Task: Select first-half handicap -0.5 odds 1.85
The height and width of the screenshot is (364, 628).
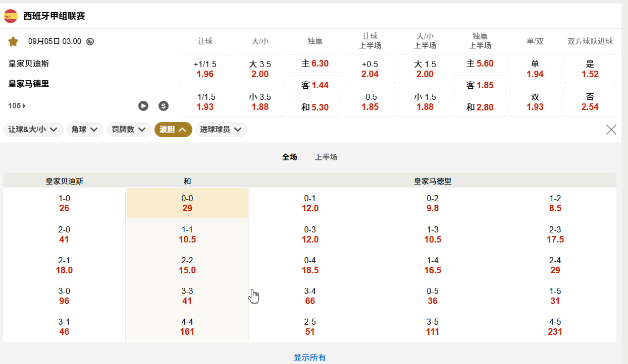Action: 370,102
